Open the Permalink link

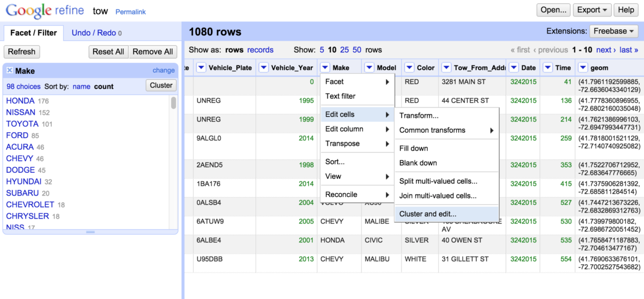point(130,12)
